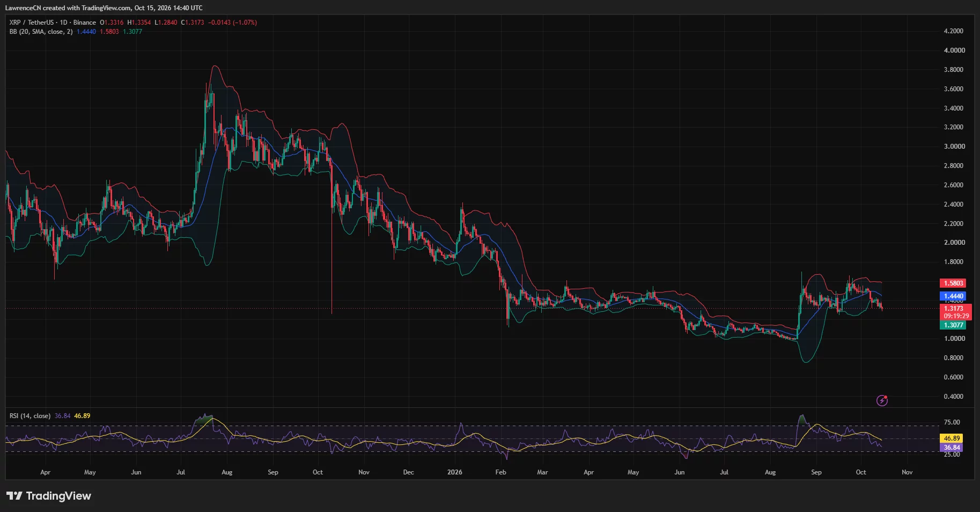Click the 2.0000 tick on price scale
Viewport: 980px width, 512px height.
[x=954, y=243]
